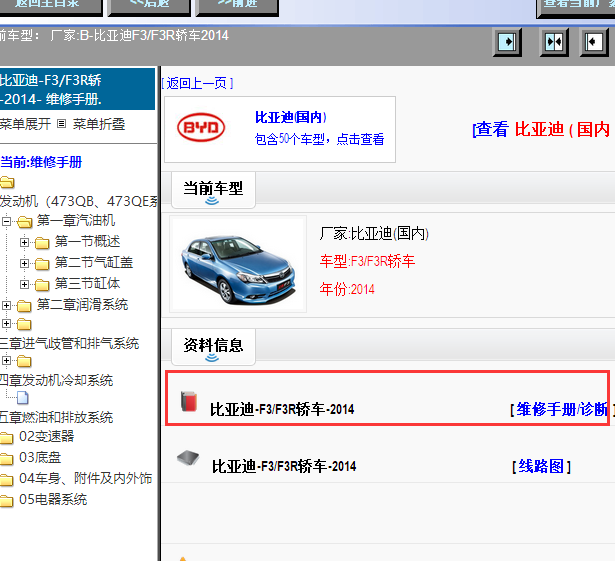Expand the 发动机冷却系统 chapter node

pos(6,360)
